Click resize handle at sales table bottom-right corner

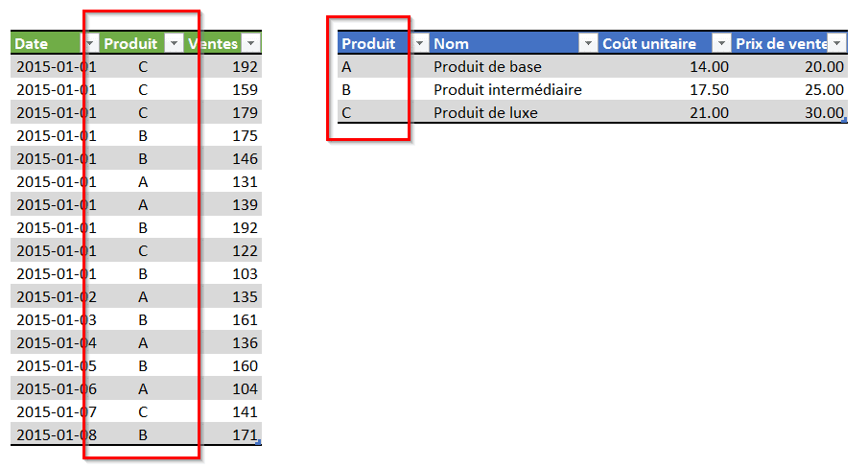coord(260,444)
